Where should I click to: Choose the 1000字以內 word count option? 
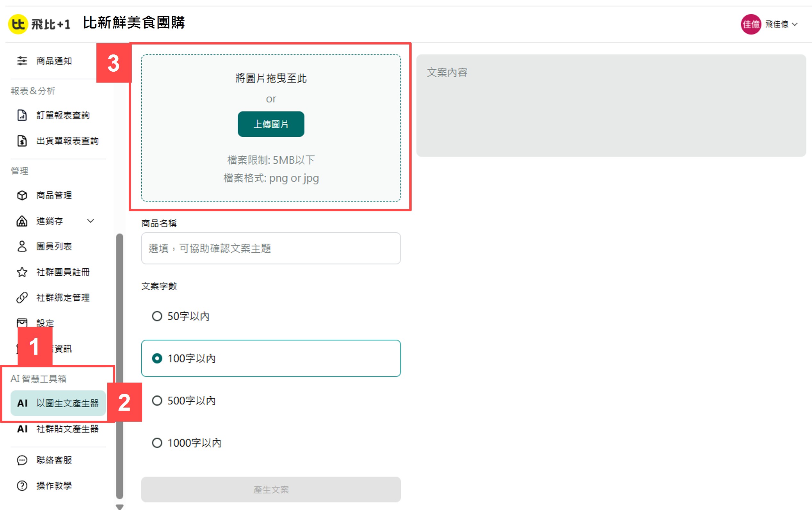click(157, 443)
